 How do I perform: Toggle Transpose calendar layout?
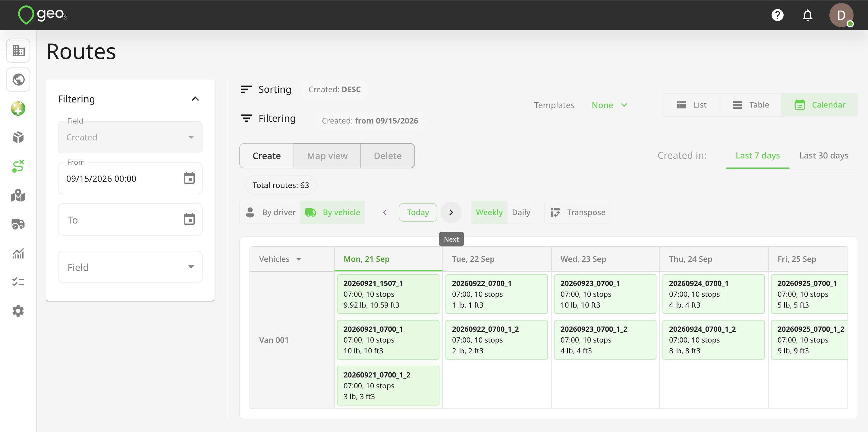[x=577, y=212]
